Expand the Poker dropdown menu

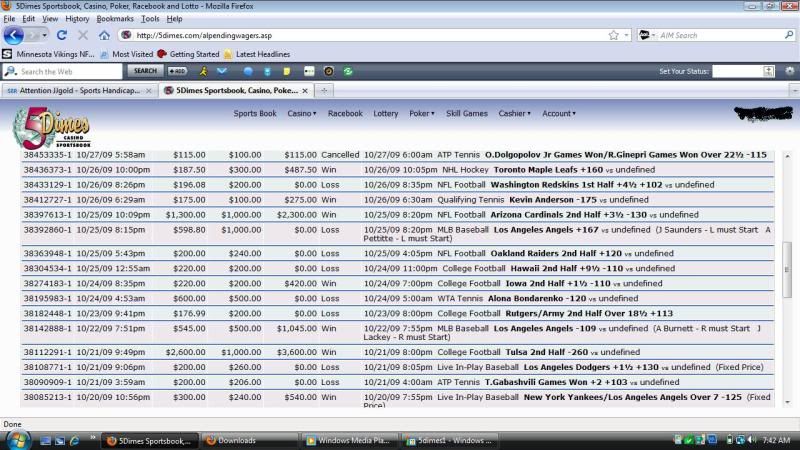pos(421,113)
